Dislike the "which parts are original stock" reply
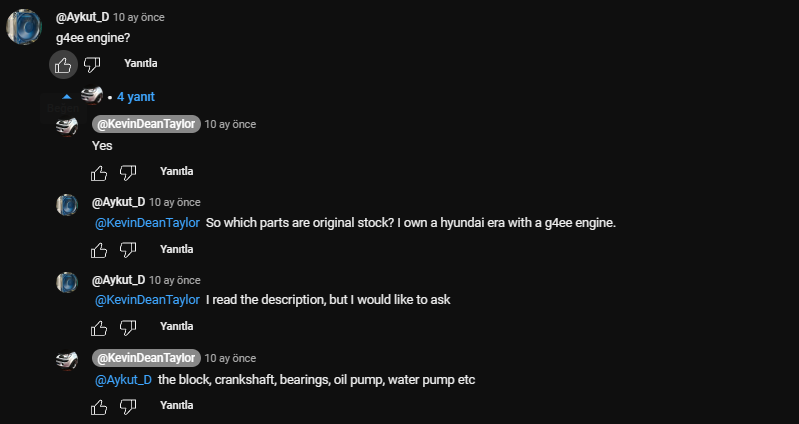Image resolution: width=799 pixels, height=424 pixels. (128, 250)
